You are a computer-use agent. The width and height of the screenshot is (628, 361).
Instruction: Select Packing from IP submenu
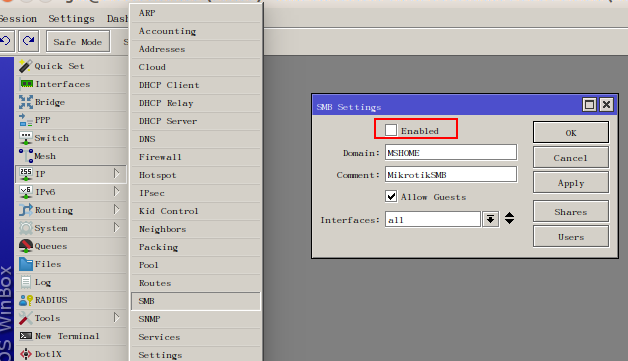pyautogui.click(x=196, y=247)
